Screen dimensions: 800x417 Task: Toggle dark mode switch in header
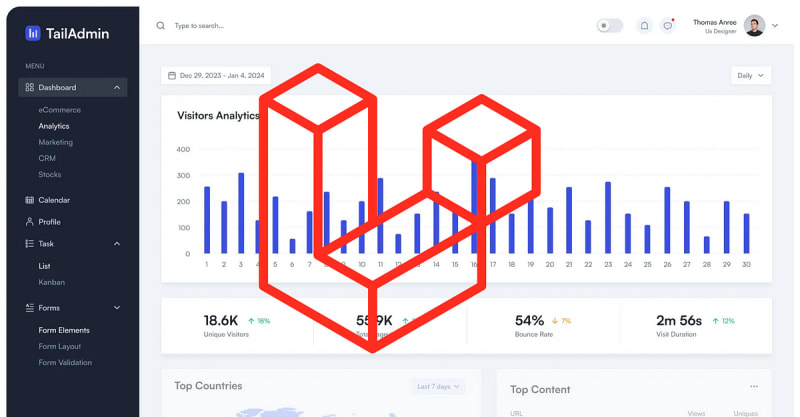tap(609, 26)
